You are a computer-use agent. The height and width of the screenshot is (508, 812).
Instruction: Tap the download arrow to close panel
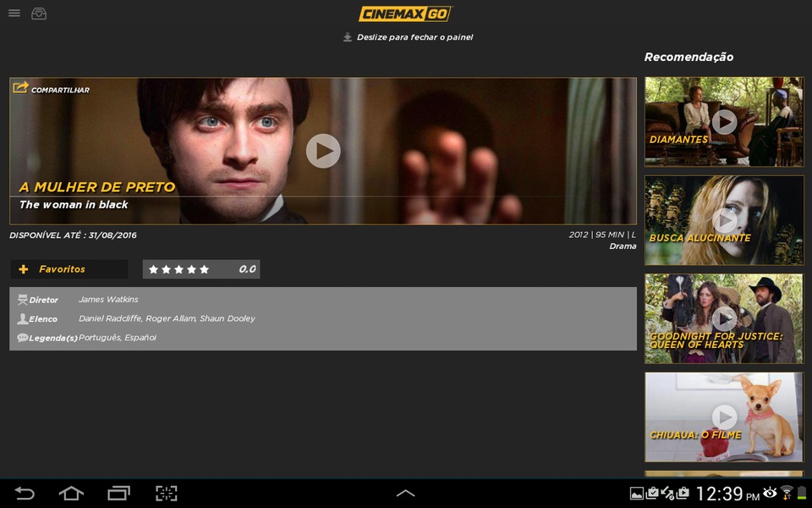click(x=348, y=37)
